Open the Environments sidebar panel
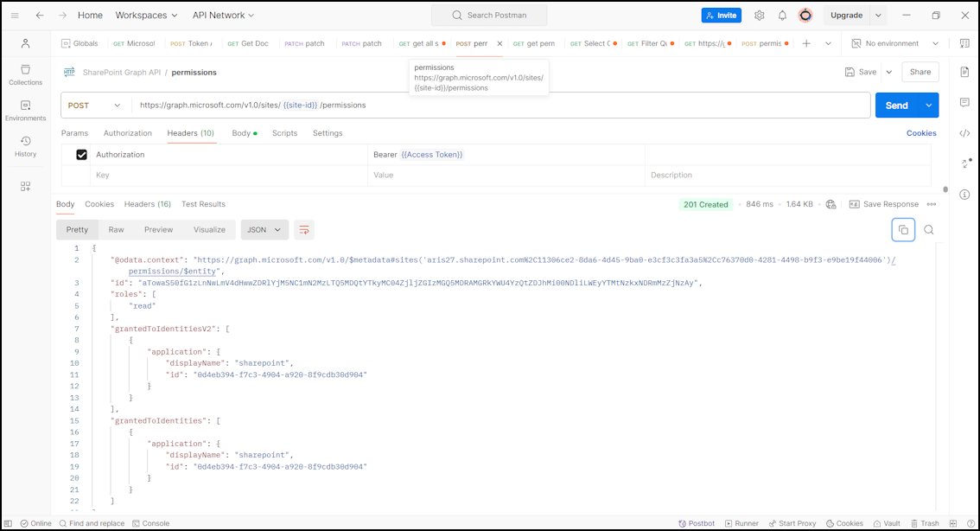The width and height of the screenshot is (980, 531). (x=26, y=111)
